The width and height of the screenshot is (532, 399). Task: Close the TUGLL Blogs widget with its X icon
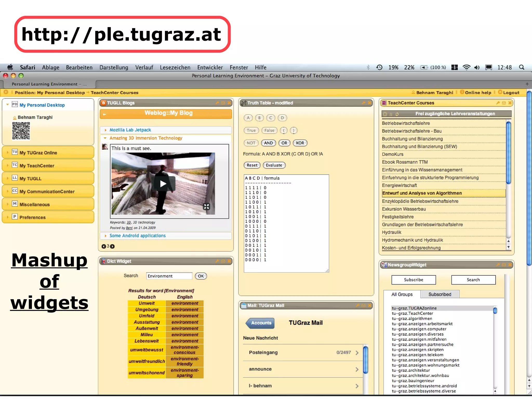coord(229,103)
